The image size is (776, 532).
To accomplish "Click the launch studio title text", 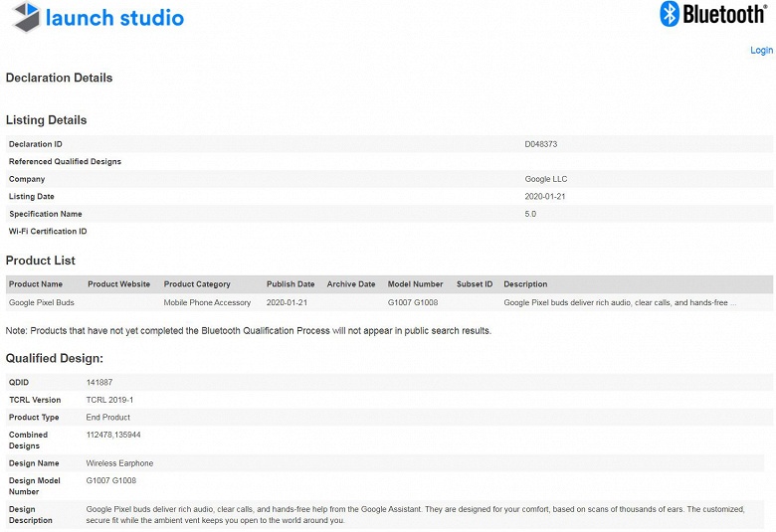I will pos(115,18).
